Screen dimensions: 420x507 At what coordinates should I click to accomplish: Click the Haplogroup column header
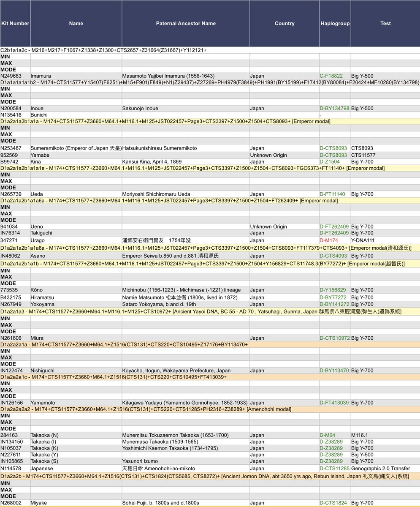(335, 24)
